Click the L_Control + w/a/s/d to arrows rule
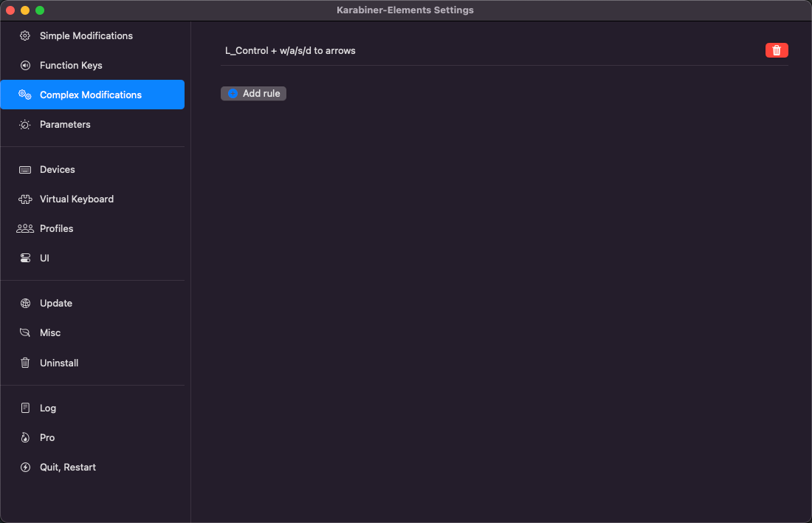Viewport: 812px width, 523px height. tap(290, 50)
